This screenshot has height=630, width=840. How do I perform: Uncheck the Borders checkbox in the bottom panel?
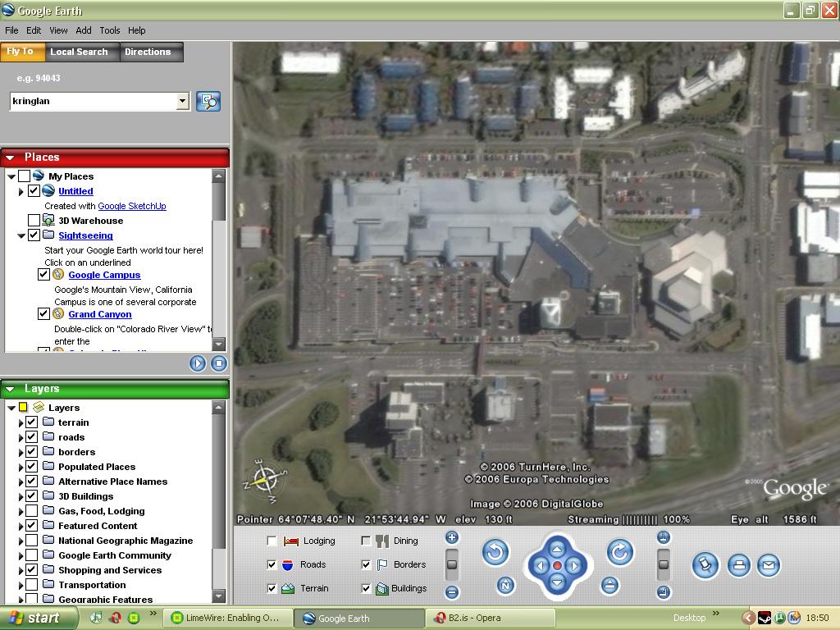click(x=366, y=564)
